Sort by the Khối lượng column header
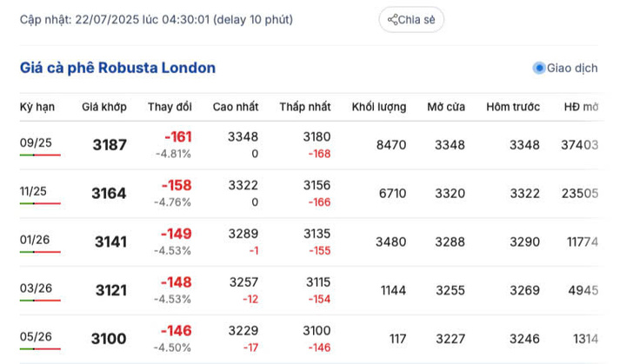Viewport: 626px width, 364px height. click(379, 107)
